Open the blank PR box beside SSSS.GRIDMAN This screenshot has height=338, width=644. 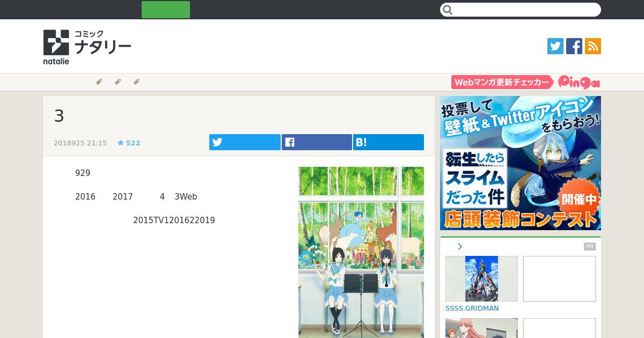559,278
